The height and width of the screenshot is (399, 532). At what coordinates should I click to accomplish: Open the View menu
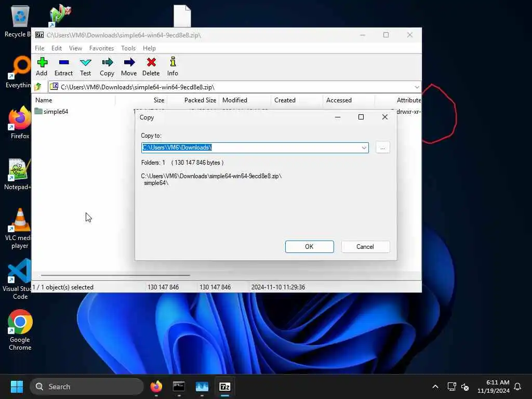75,48
